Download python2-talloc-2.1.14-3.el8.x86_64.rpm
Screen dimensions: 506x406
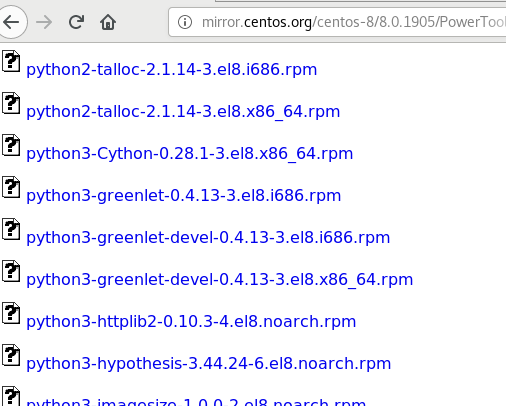[183, 112]
